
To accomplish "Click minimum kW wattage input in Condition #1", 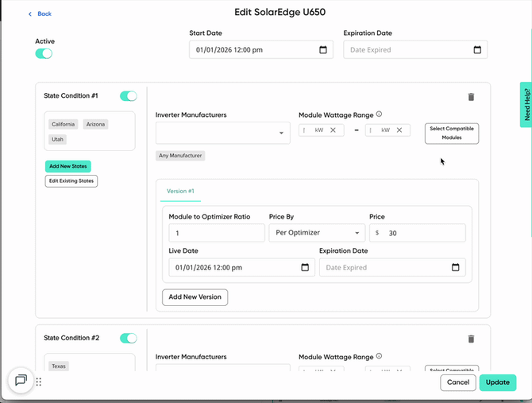I will 322,130.
